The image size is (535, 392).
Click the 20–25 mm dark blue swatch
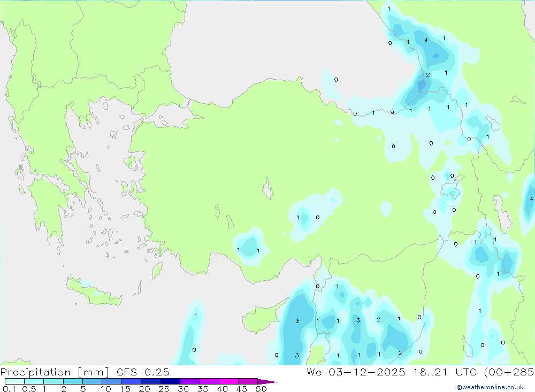[151, 381]
